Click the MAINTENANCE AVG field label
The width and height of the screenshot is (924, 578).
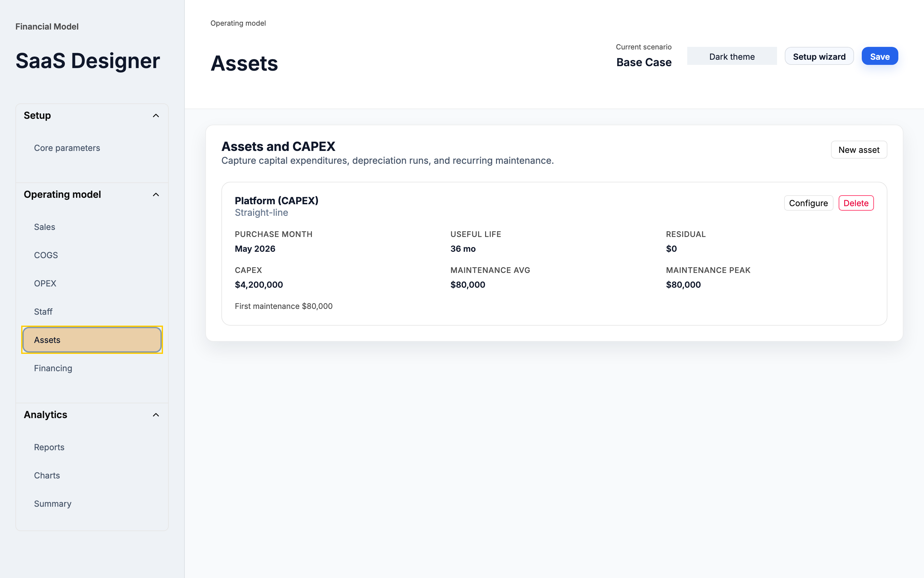490,270
